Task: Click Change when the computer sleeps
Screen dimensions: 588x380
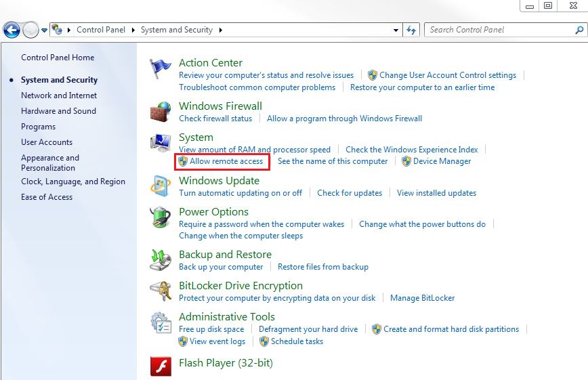Action: (240, 236)
